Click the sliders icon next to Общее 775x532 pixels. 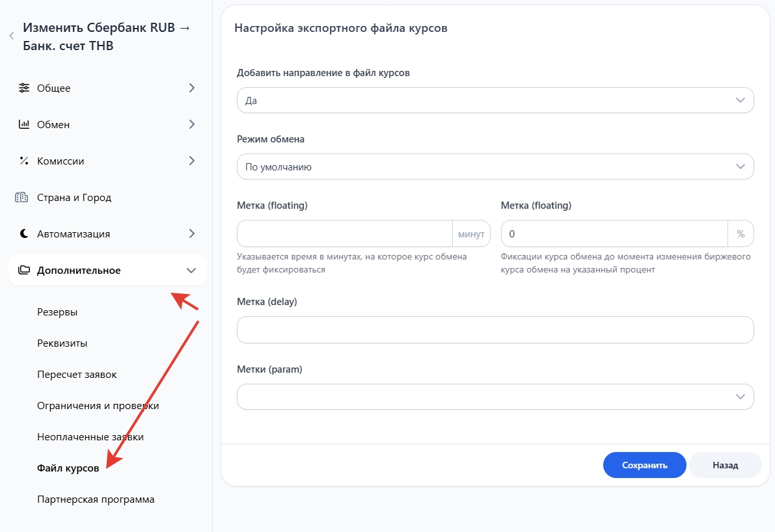(24, 88)
